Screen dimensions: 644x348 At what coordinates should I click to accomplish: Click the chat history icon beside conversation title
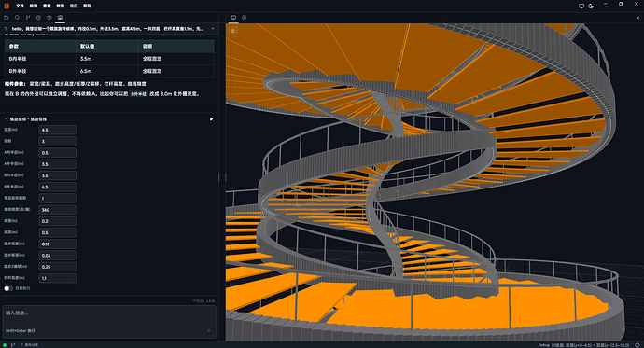6,29
